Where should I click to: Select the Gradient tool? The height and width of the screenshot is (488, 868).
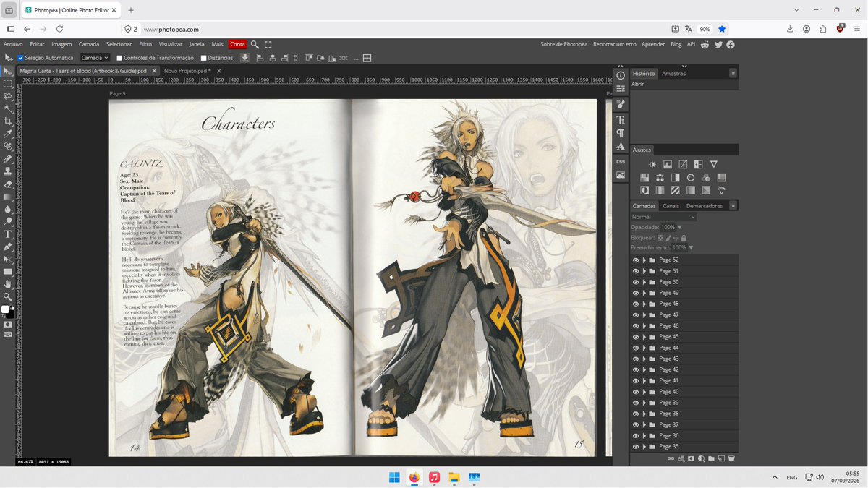click(x=8, y=196)
